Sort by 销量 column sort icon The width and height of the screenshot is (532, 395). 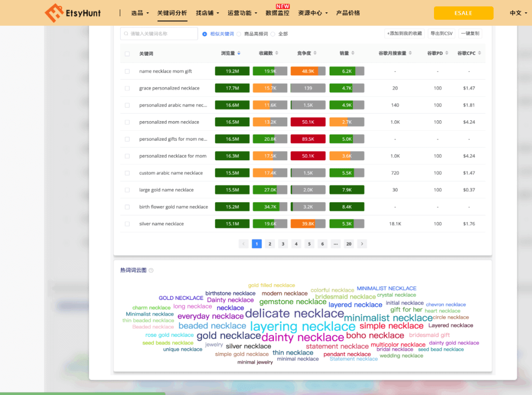(353, 53)
